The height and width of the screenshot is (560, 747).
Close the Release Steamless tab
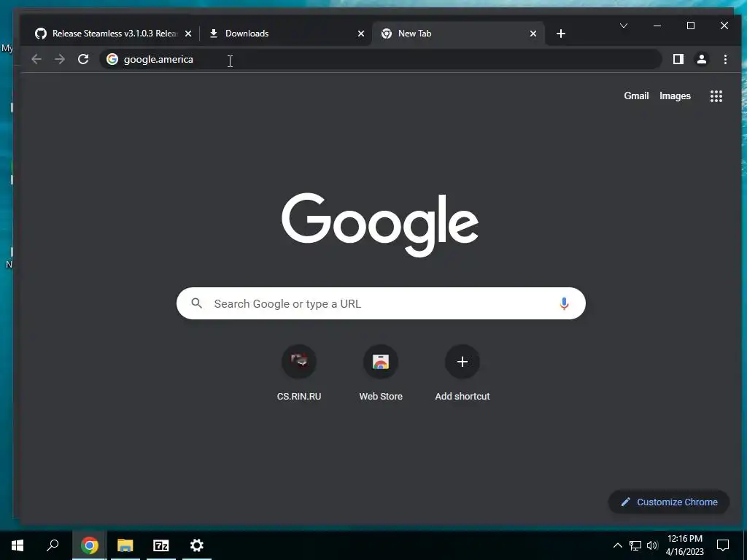[x=188, y=34]
